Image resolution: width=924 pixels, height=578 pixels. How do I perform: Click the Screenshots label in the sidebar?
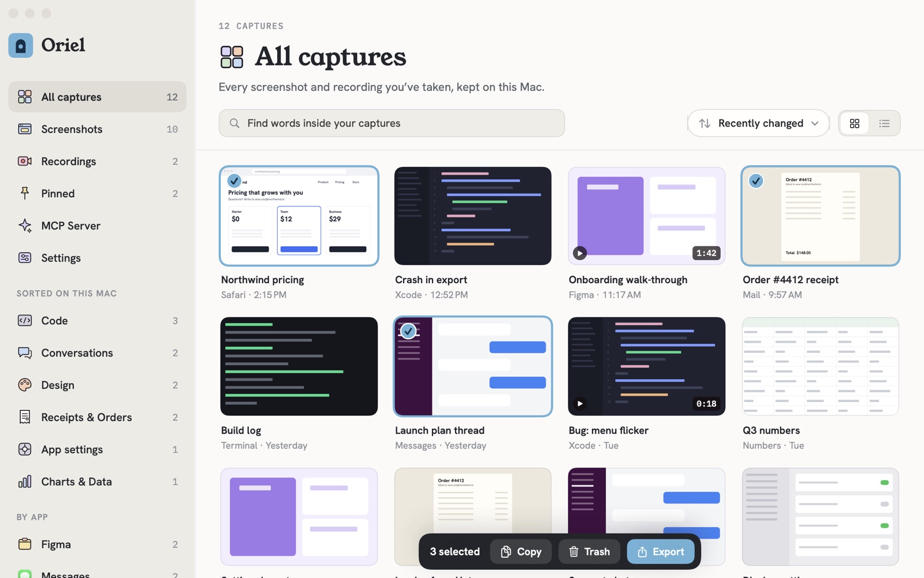tap(72, 129)
